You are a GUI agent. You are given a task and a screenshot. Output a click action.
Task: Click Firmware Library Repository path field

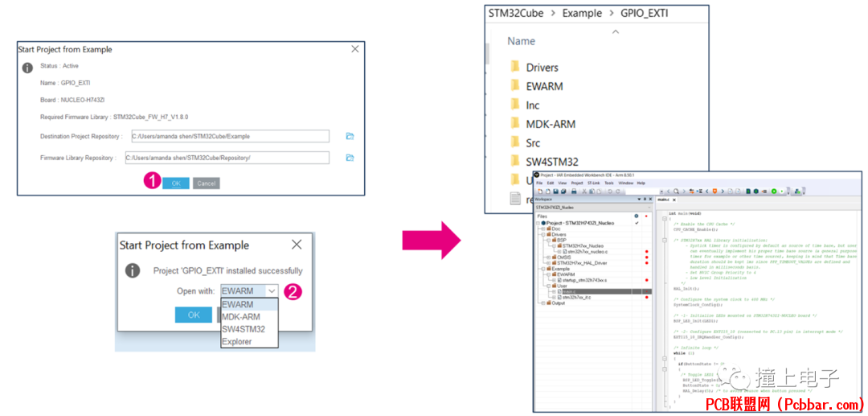point(227,158)
